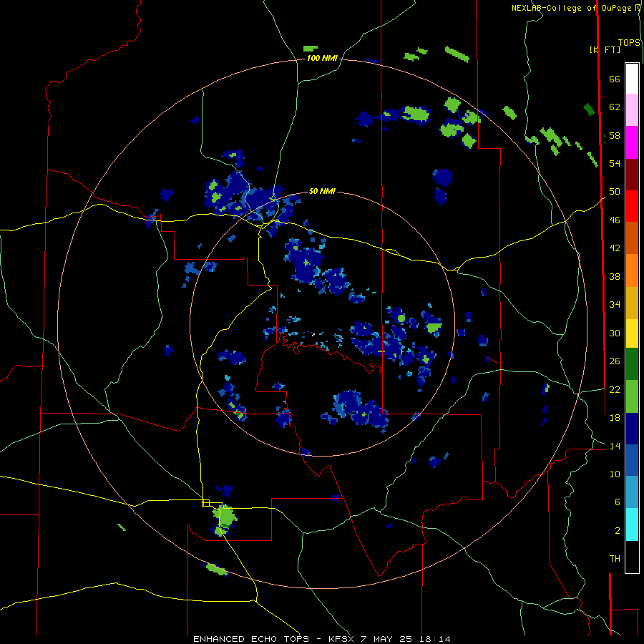644x644 pixels.
Task: Click the 'NEXLAB-College of DuPage' credit text
Action: (x=571, y=8)
